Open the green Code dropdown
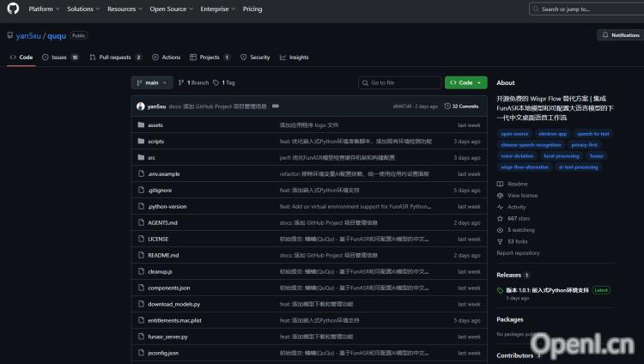644x364 pixels. point(465,82)
